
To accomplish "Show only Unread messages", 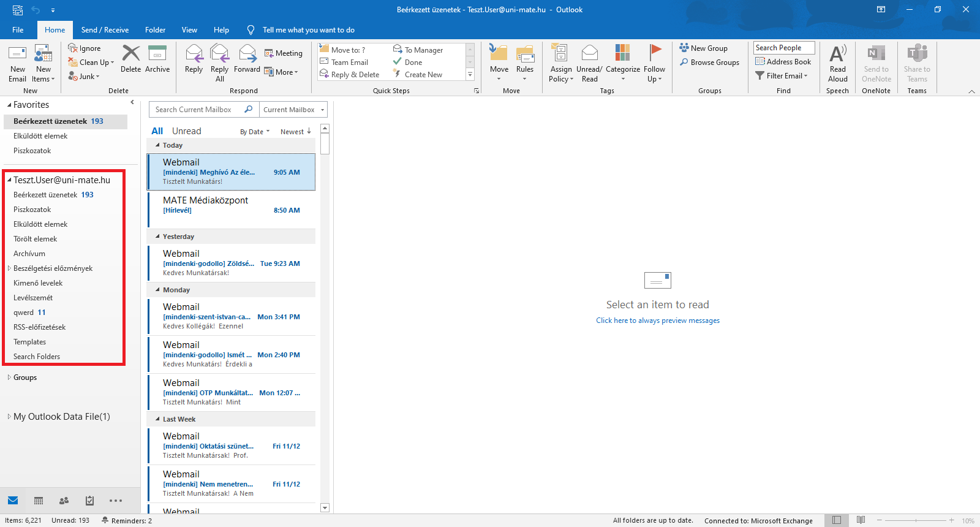I will pos(186,131).
